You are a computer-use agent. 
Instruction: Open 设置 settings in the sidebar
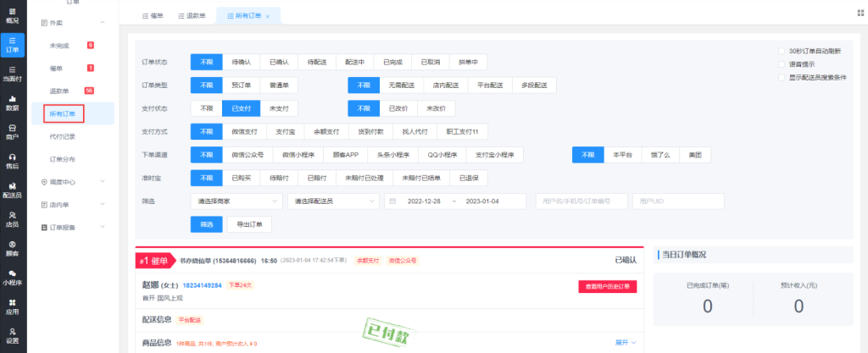(x=13, y=334)
